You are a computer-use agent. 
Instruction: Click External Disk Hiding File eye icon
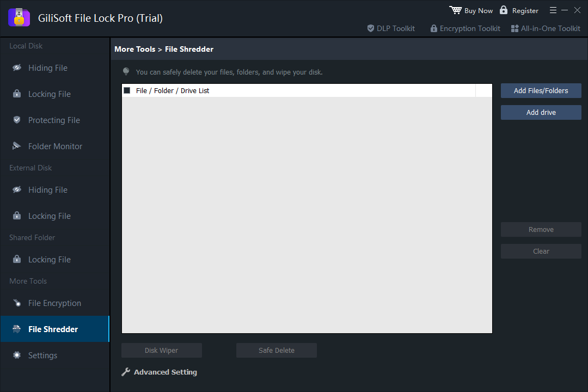[17, 189]
